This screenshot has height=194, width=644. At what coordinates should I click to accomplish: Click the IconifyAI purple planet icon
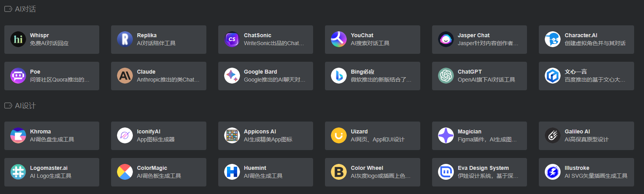click(125, 136)
